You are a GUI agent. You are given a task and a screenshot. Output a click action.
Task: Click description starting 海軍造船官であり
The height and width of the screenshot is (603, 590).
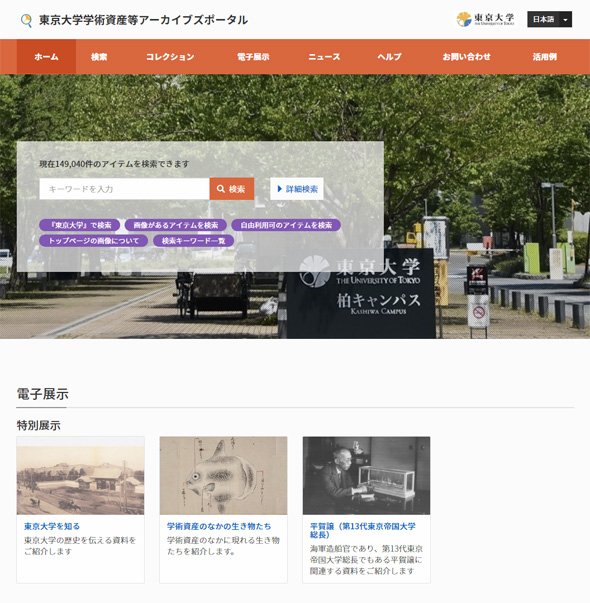[x=366, y=560]
